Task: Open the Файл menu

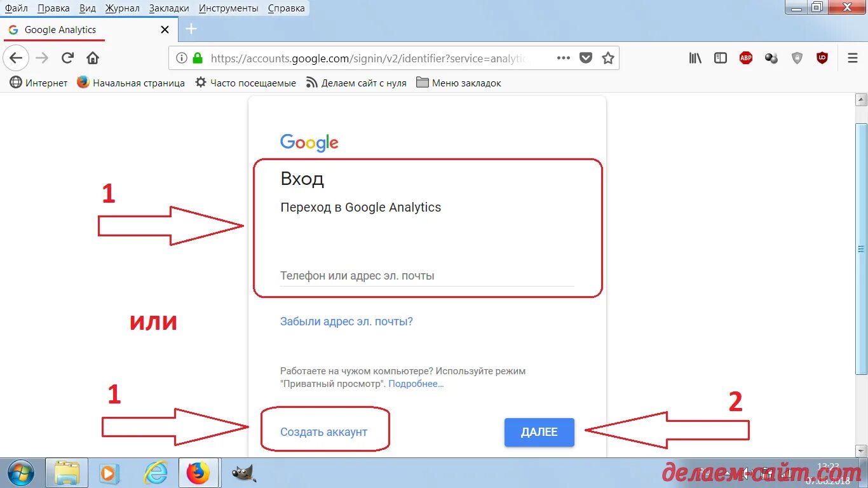Action: [x=17, y=8]
